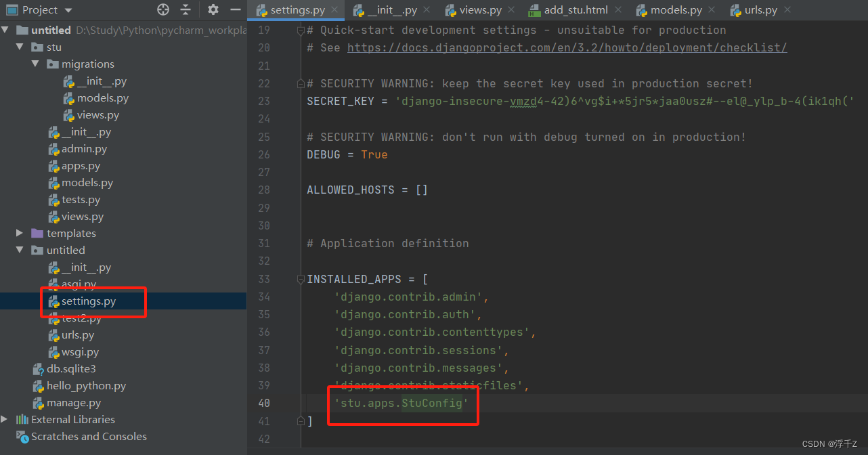Open views.py inside the migrations folder
Image resolution: width=868 pixels, height=455 pixels.
coord(98,114)
